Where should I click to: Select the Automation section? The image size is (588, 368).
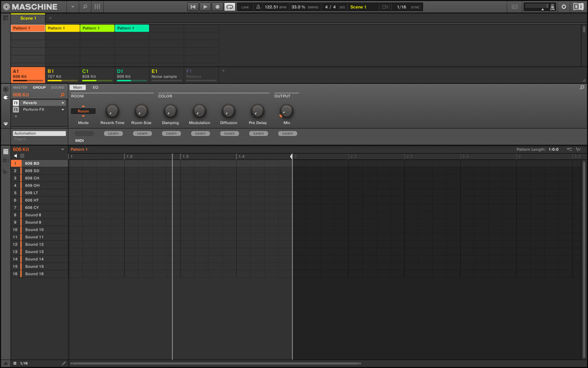coord(39,133)
